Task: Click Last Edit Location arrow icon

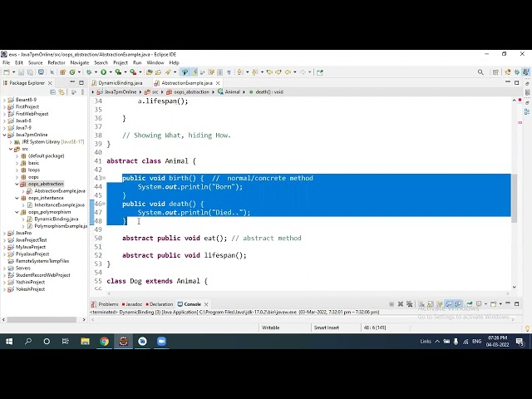Action: (x=269, y=72)
